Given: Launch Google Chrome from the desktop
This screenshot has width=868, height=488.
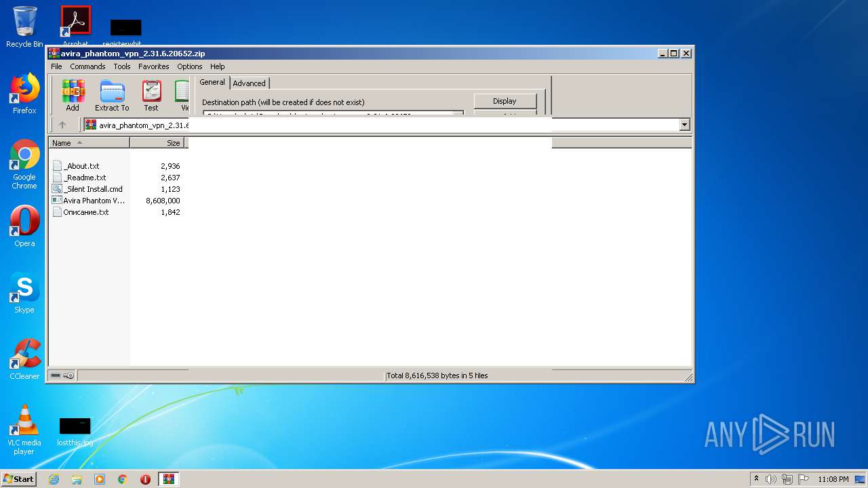Looking at the screenshot, I should tap(24, 165).
